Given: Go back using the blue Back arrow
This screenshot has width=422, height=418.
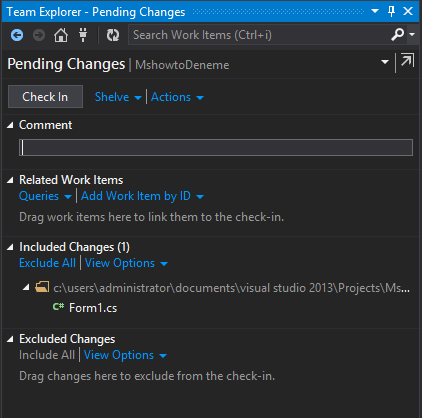Looking at the screenshot, I should pos(17,35).
